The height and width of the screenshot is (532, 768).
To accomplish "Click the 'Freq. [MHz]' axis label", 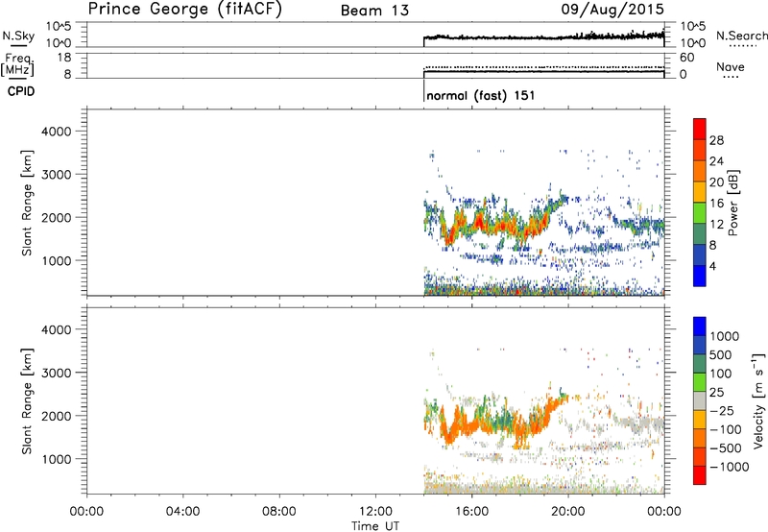I will coord(18,64).
